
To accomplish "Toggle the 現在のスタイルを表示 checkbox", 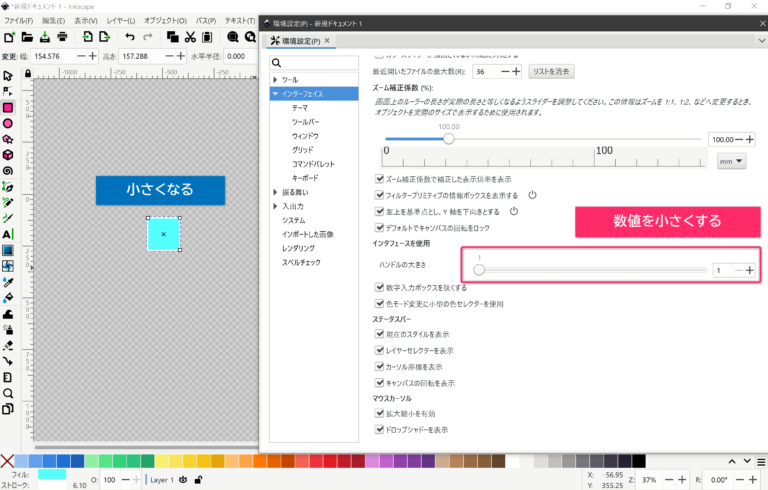I will point(379,334).
